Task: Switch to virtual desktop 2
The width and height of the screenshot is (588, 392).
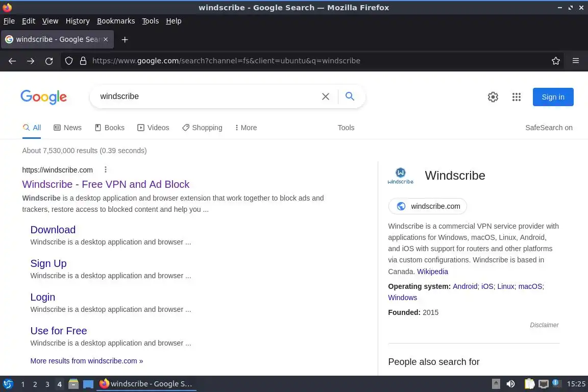Action: click(35, 384)
